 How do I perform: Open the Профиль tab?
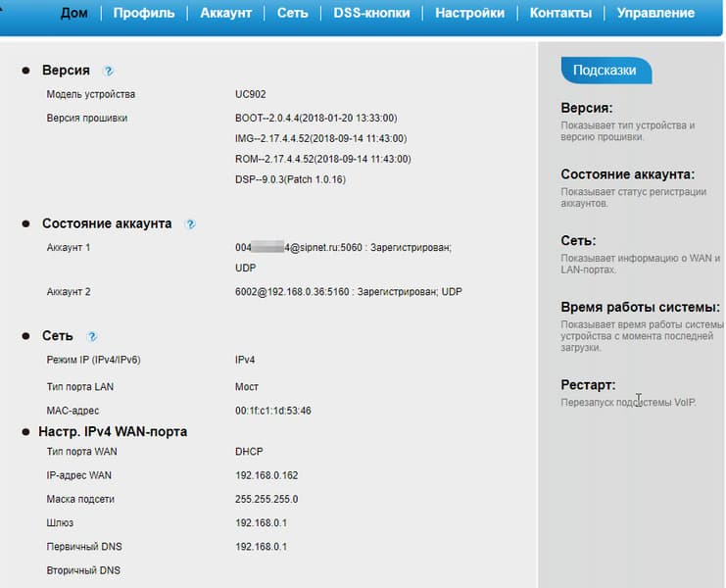point(144,13)
